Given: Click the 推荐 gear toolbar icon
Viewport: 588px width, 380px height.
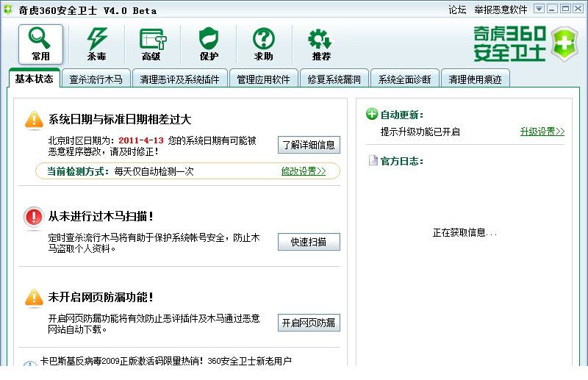Looking at the screenshot, I should [321, 44].
